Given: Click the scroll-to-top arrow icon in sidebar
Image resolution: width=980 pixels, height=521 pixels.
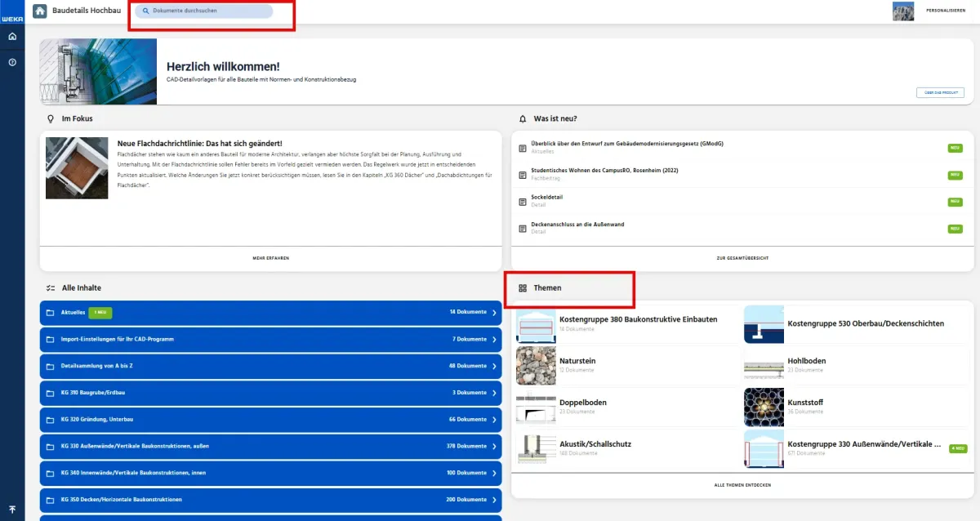Looking at the screenshot, I should tap(12, 510).
